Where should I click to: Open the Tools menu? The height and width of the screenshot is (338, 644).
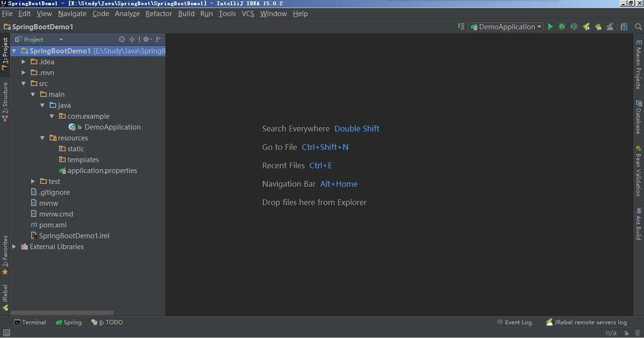pos(227,14)
